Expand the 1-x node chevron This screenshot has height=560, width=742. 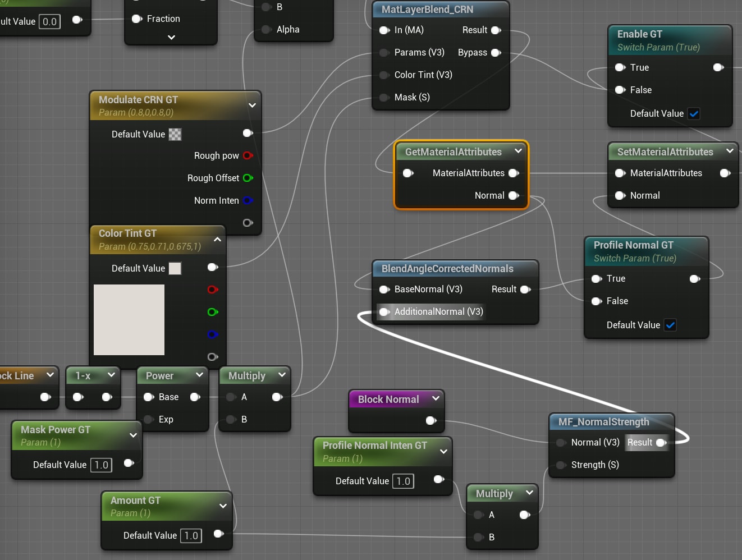[x=111, y=375]
